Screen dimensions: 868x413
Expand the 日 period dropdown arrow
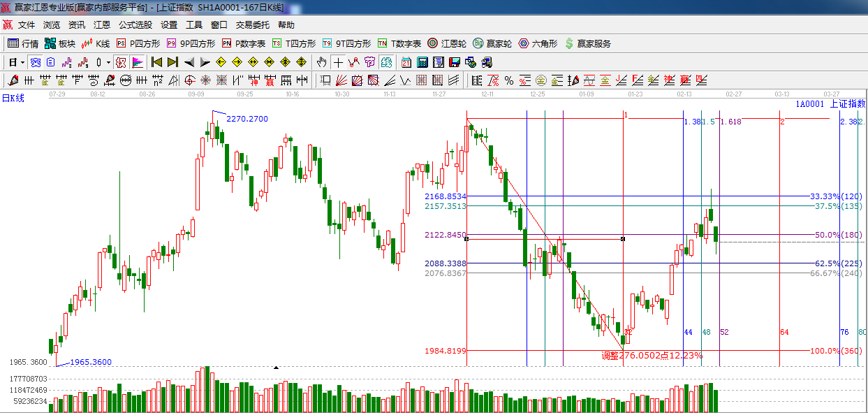[x=22, y=62]
